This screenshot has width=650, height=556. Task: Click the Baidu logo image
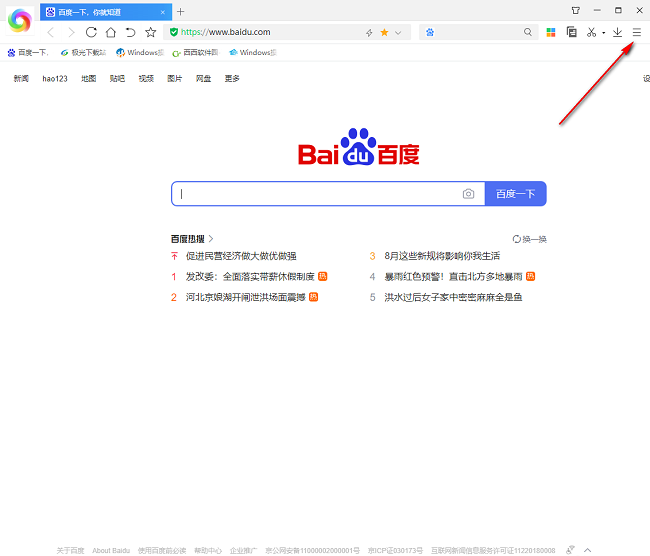pyautogui.click(x=359, y=147)
